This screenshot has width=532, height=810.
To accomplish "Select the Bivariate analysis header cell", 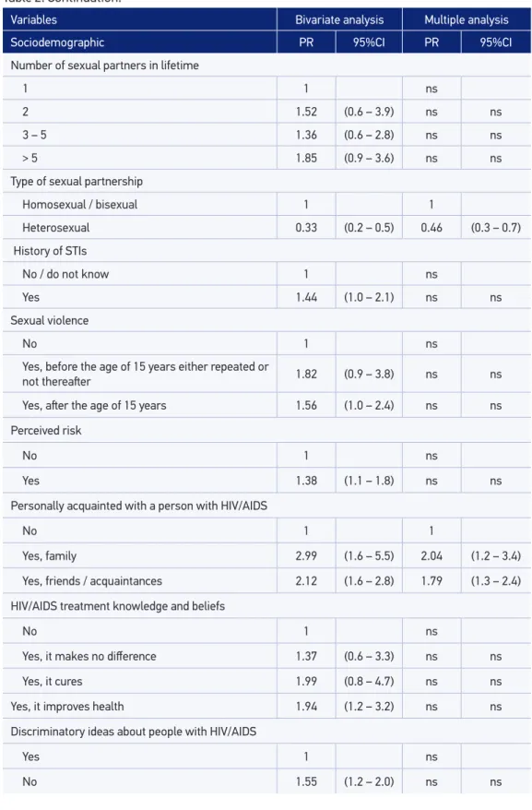I will [339, 19].
